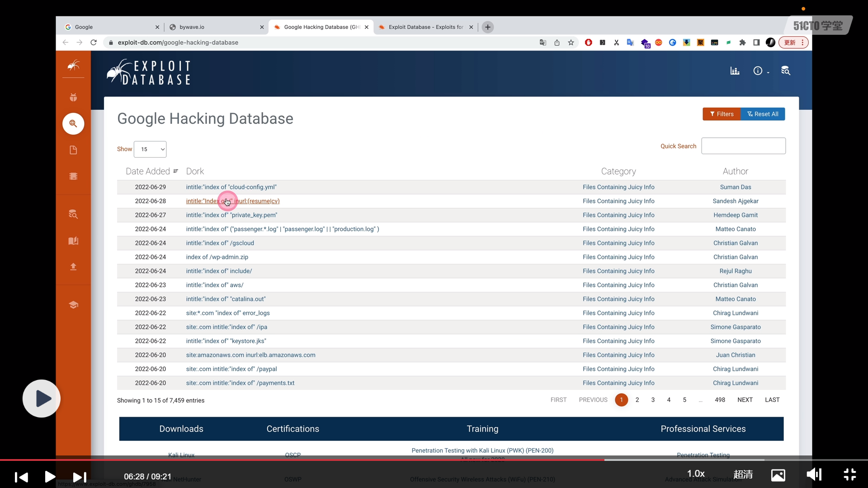Click LAST page navigation button
This screenshot has width=868, height=488.
click(772, 399)
